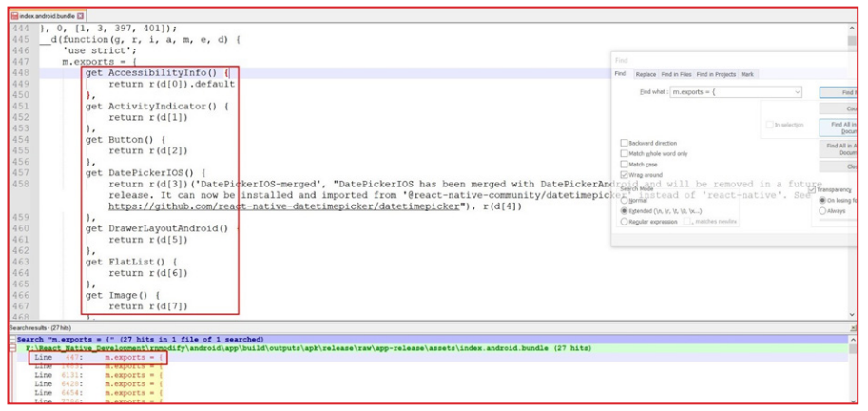Click Find All in Current Document
This screenshot has height=411, width=868.
pos(839,127)
